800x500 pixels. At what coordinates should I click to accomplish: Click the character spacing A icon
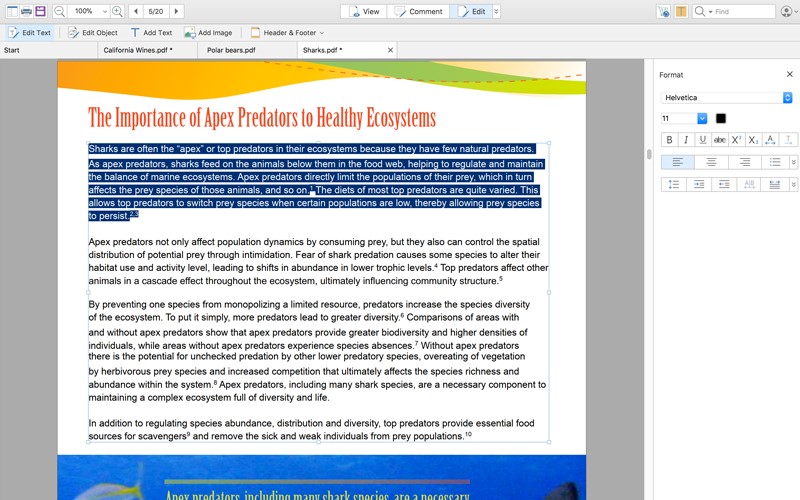(x=770, y=140)
